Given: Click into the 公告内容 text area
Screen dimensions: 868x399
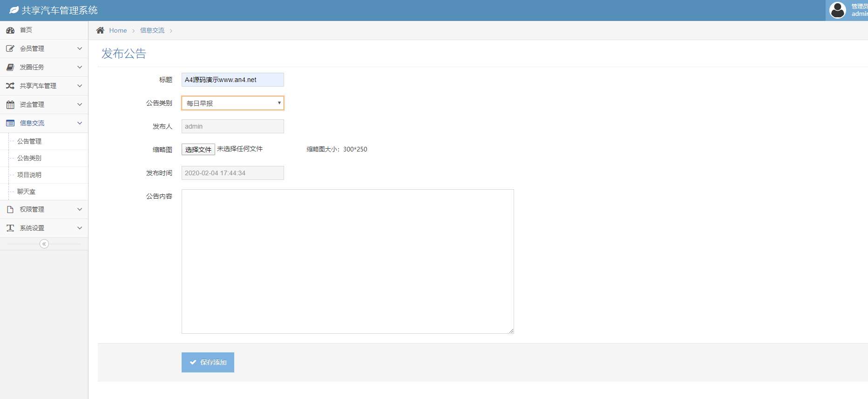Looking at the screenshot, I should pyautogui.click(x=347, y=261).
